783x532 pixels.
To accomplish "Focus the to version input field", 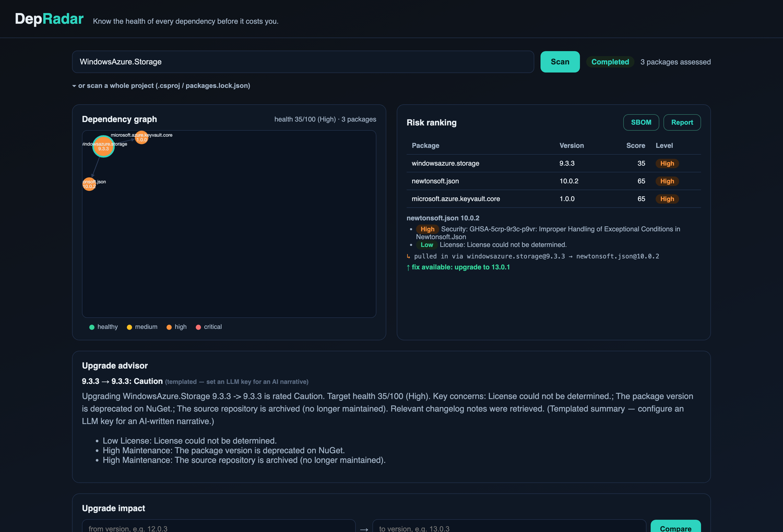I will click(x=509, y=526).
